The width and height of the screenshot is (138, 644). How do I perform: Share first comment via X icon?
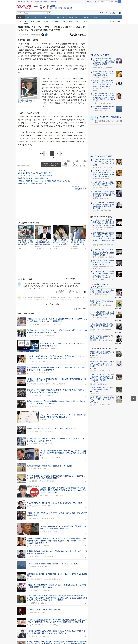pos(85,292)
